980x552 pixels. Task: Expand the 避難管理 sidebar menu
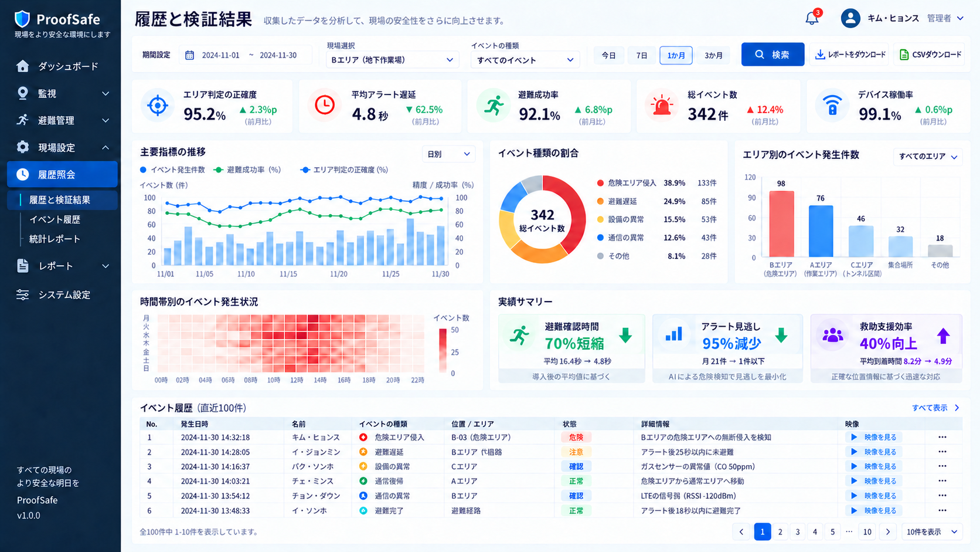point(62,120)
